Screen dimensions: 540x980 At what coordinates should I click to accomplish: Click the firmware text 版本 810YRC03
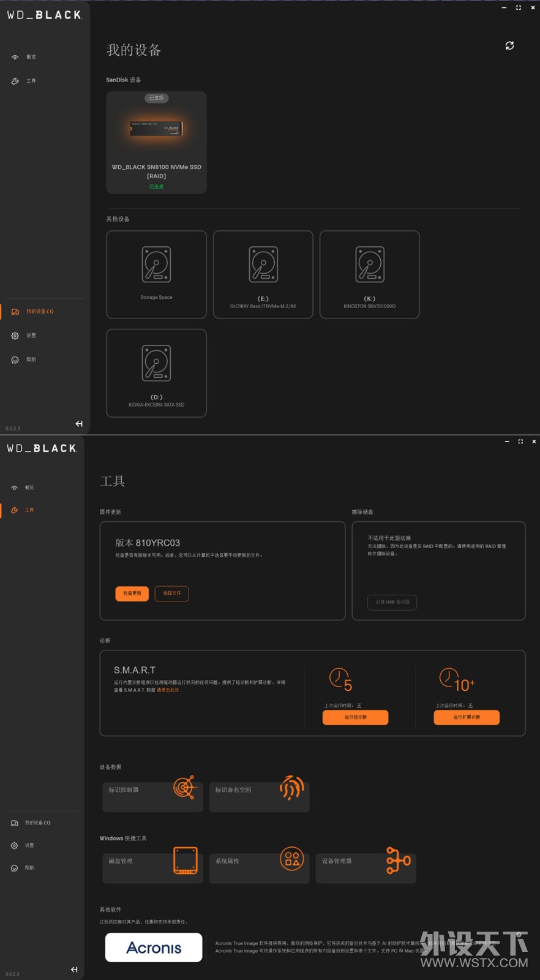148,543
